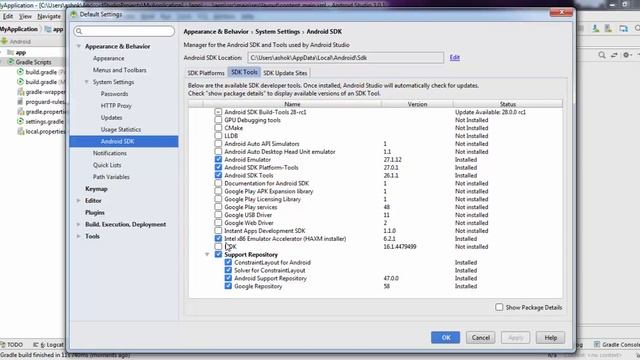The image size is (640, 360).
Task: Select the SDK Tools tab
Action: (244, 72)
